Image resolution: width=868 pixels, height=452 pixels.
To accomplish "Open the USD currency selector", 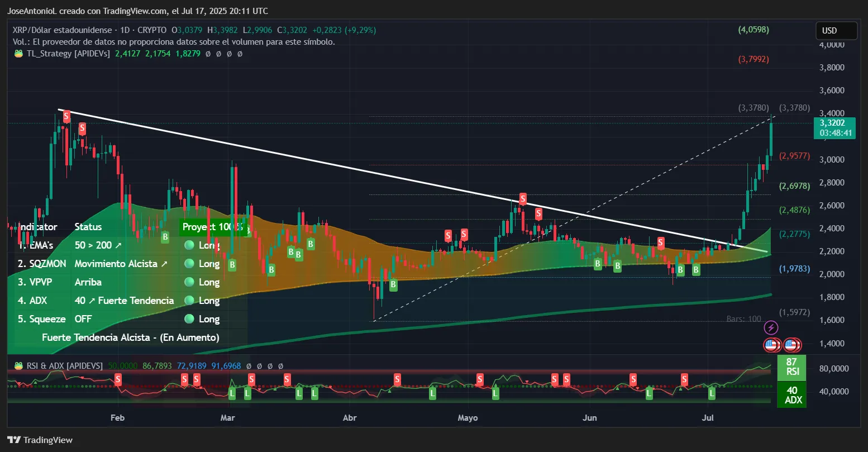I will [x=835, y=31].
